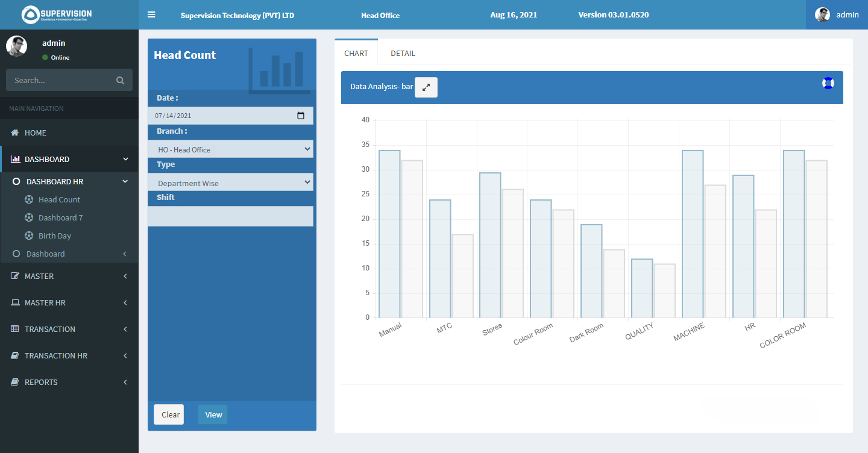Click the admin avatar in top-right corner
Image resolution: width=868 pixels, height=453 pixels.
(822, 14)
